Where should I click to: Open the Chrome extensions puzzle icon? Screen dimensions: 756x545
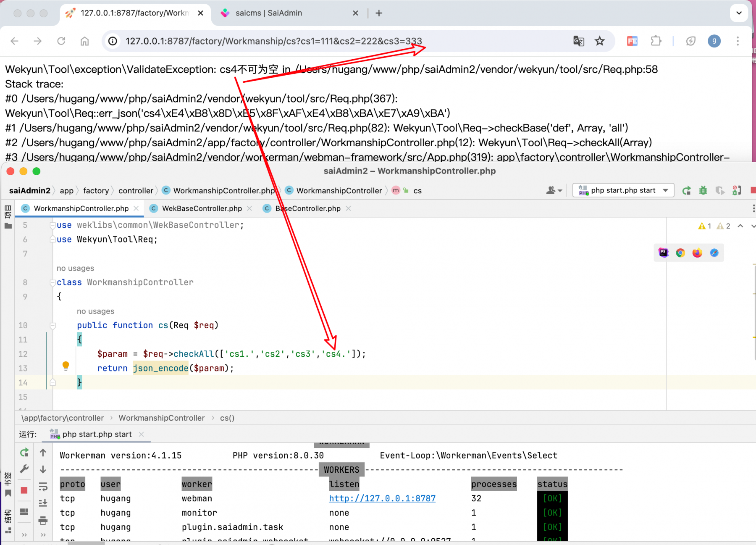tap(656, 41)
